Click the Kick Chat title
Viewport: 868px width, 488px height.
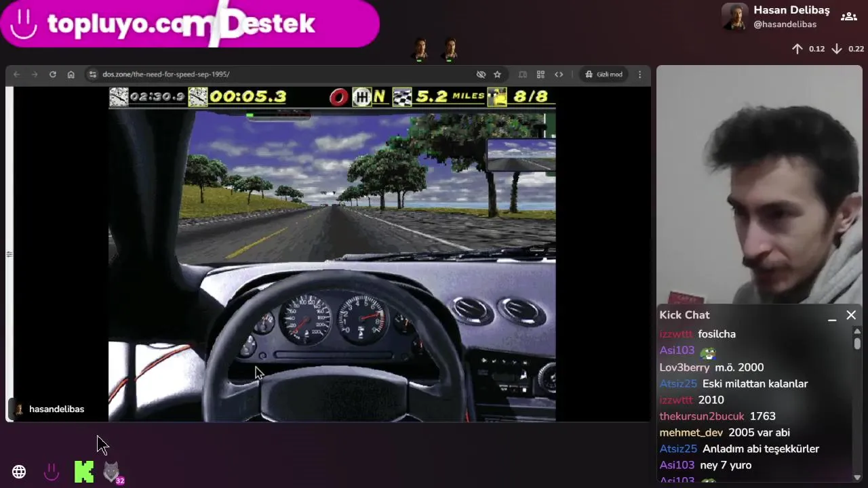click(684, 315)
